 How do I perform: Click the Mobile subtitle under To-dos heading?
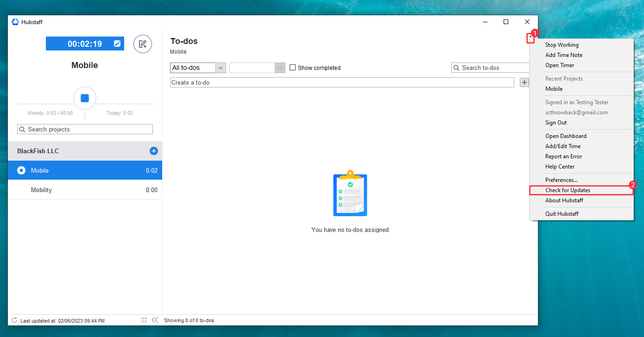178,52
